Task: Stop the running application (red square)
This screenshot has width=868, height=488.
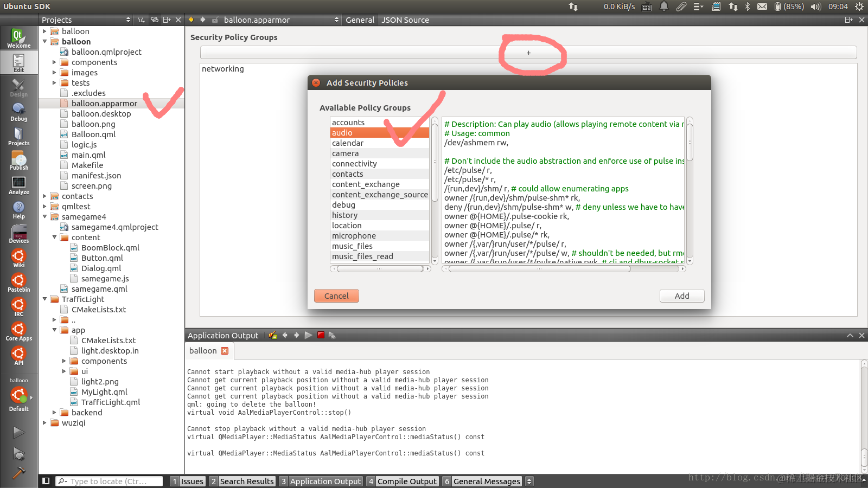Action: pyautogui.click(x=321, y=336)
